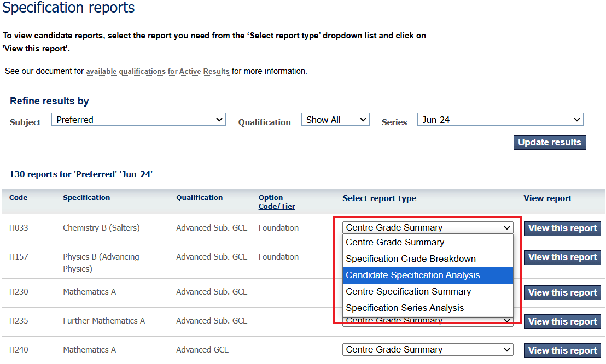Sort the table by the Code column
The width and height of the screenshot is (606, 364).
pos(18,197)
